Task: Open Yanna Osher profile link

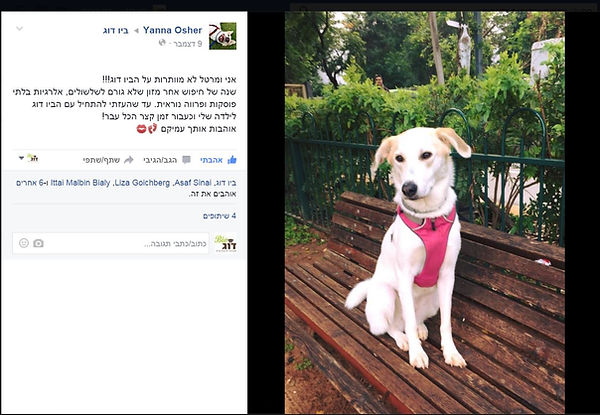Action: click(x=173, y=30)
